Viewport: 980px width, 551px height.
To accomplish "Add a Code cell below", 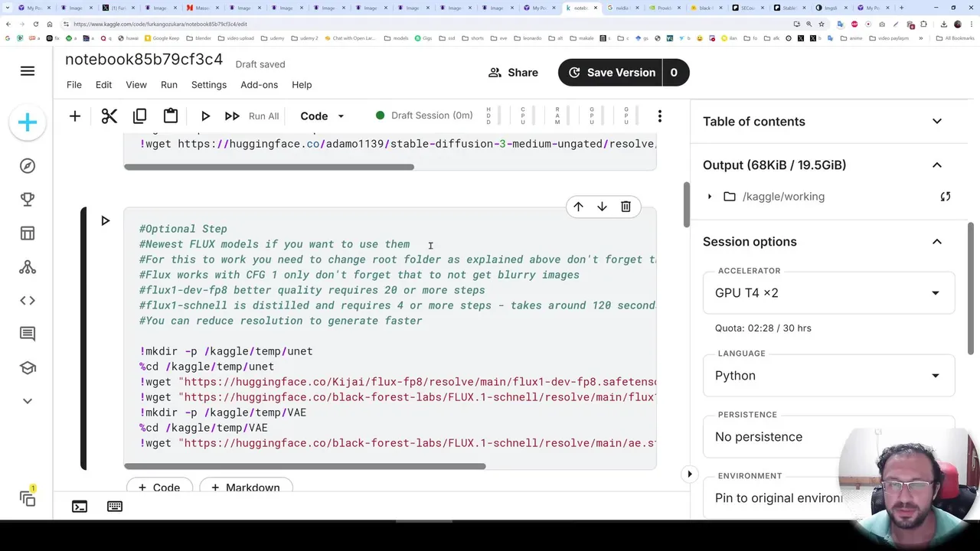I will (158, 487).
